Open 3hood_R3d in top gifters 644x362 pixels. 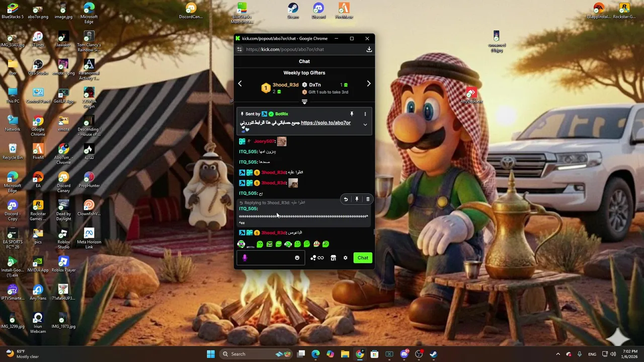click(285, 85)
